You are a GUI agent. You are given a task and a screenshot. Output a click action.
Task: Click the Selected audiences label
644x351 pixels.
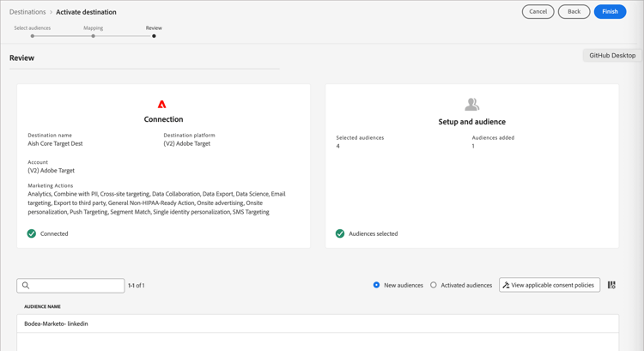tap(360, 137)
